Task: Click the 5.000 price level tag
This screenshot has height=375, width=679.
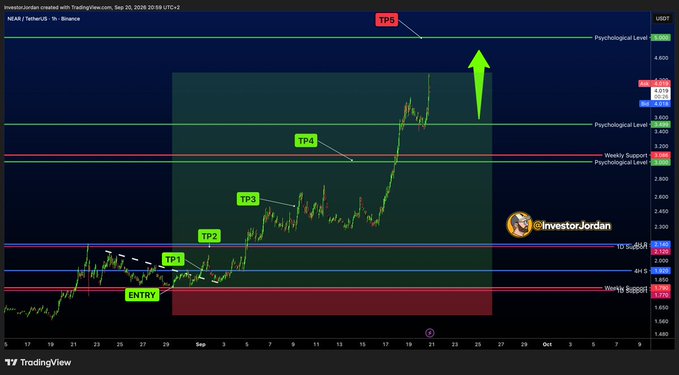Action: click(x=661, y=38)
